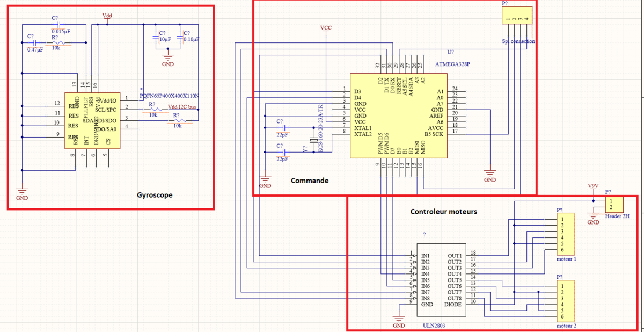Select the crystal oscillator next to XTAL pins

[x=314, y=141]
